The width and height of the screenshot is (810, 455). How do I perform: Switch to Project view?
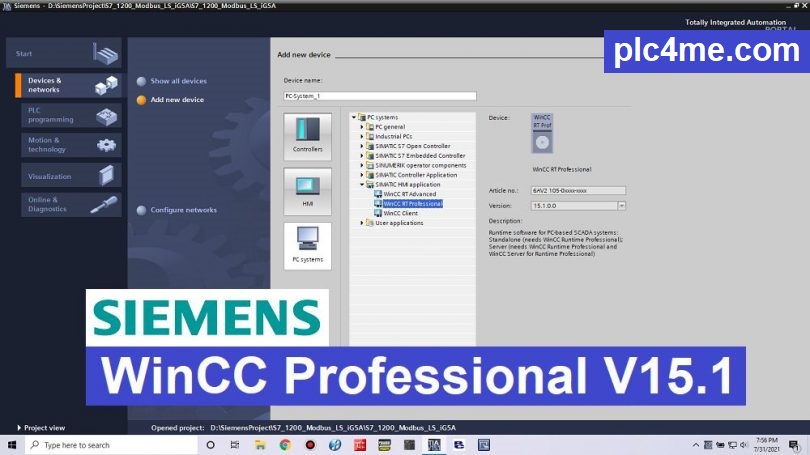pos(43,428)
